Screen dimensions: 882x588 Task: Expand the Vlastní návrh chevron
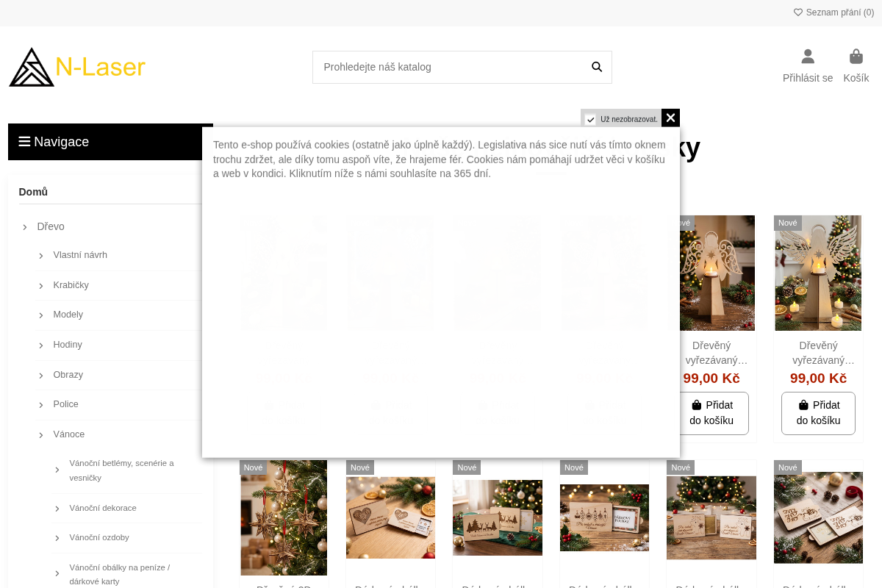point(41,256)
